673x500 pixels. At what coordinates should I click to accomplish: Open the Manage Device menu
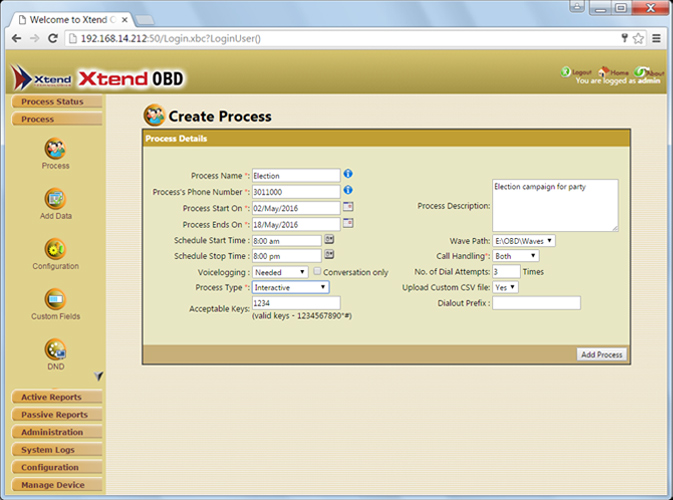pos(57,485)
